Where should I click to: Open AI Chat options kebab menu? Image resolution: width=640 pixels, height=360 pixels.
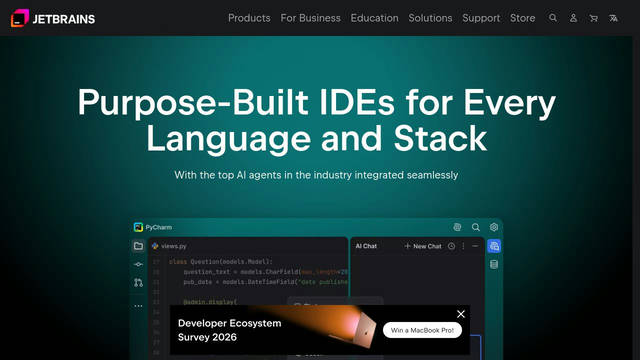pyautogui.click(x=463, y=246)
